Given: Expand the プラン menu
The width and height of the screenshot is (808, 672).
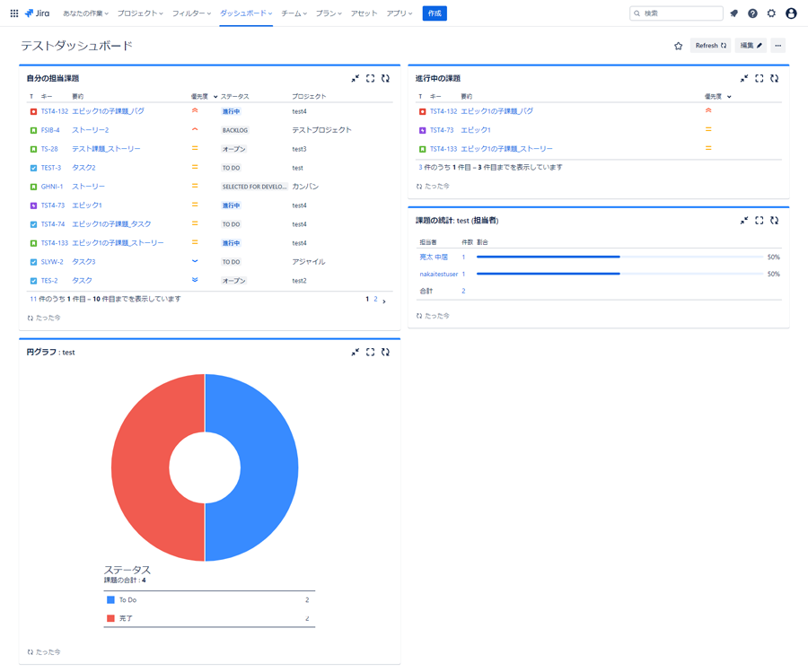Looking at the screenshot, I should 329,13.
